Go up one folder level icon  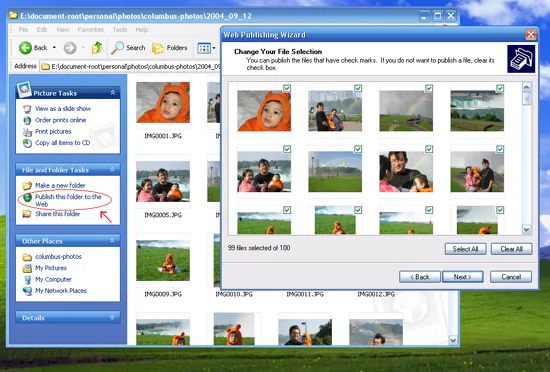(x=97, y=48)
